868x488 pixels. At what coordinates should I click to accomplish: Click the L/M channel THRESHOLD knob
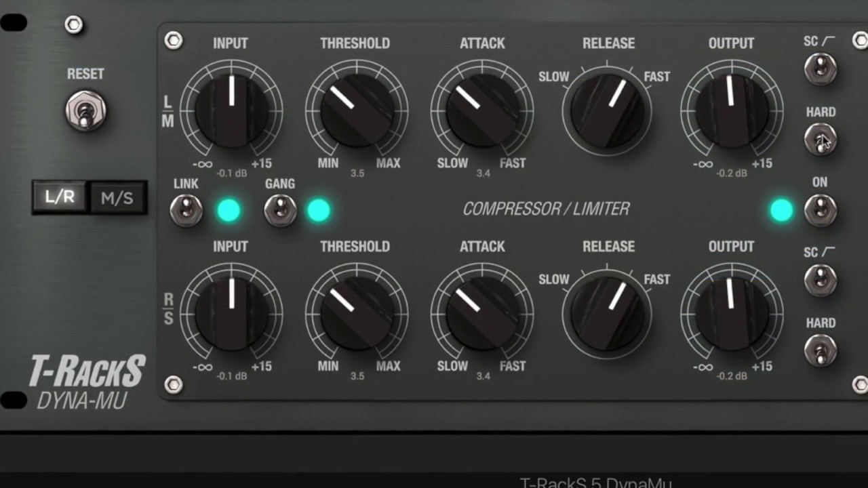[357, 110]
